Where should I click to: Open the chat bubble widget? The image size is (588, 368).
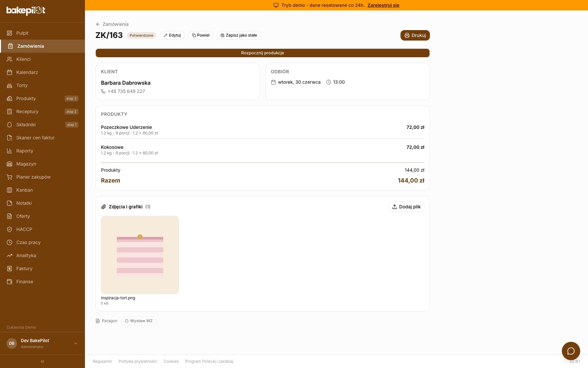tap(571, 351)
